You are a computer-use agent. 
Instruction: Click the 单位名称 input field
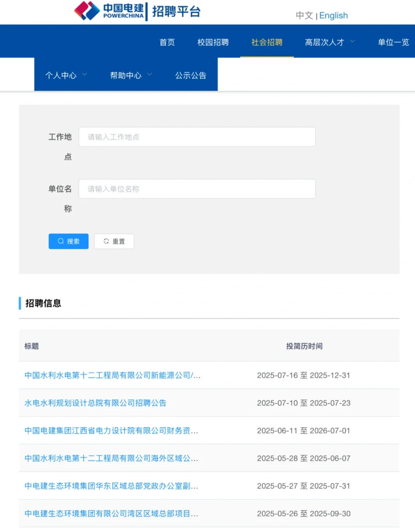coord(197,189)
